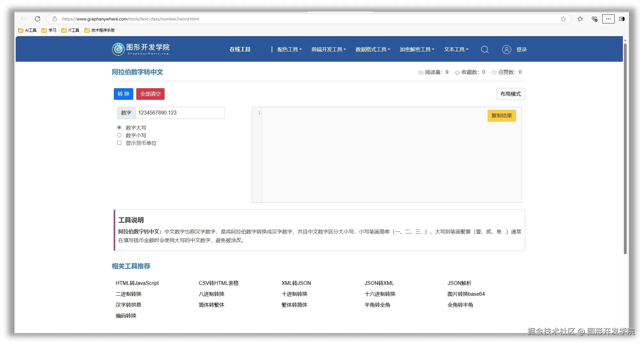Click the 阿拉伯数字转中文 page title

coord(137,72)
